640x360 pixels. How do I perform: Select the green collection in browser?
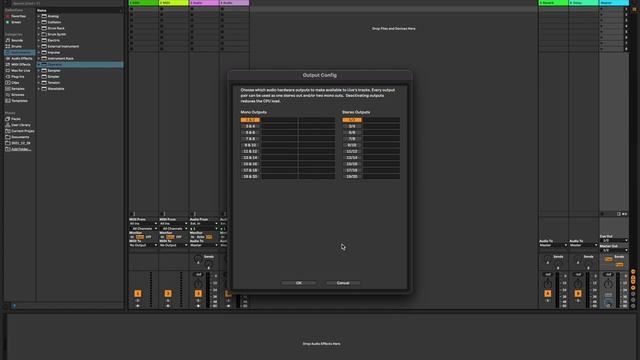[x=13, y=22]
